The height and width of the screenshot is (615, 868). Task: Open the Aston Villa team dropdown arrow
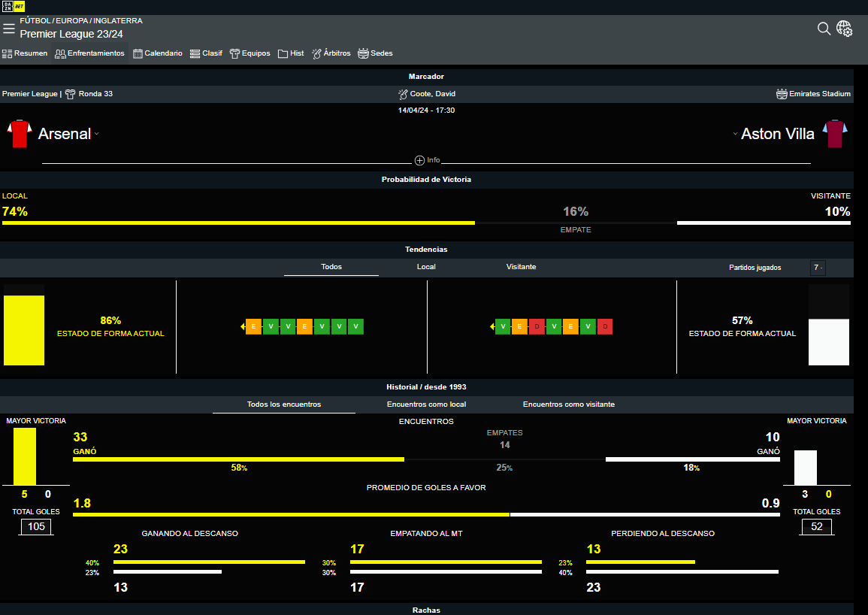point(735,135)
